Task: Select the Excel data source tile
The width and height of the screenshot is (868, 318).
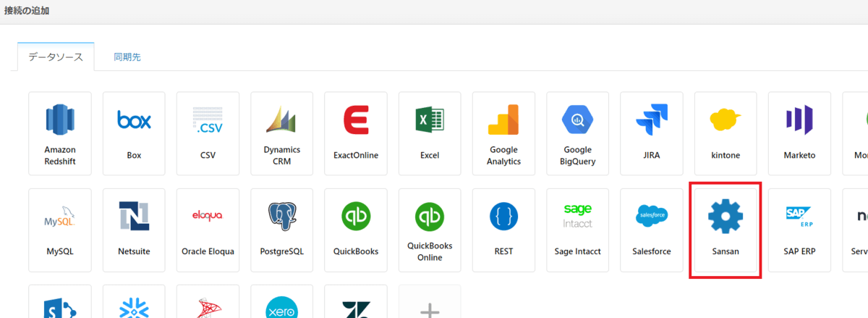Action: (x=430, y=133)
